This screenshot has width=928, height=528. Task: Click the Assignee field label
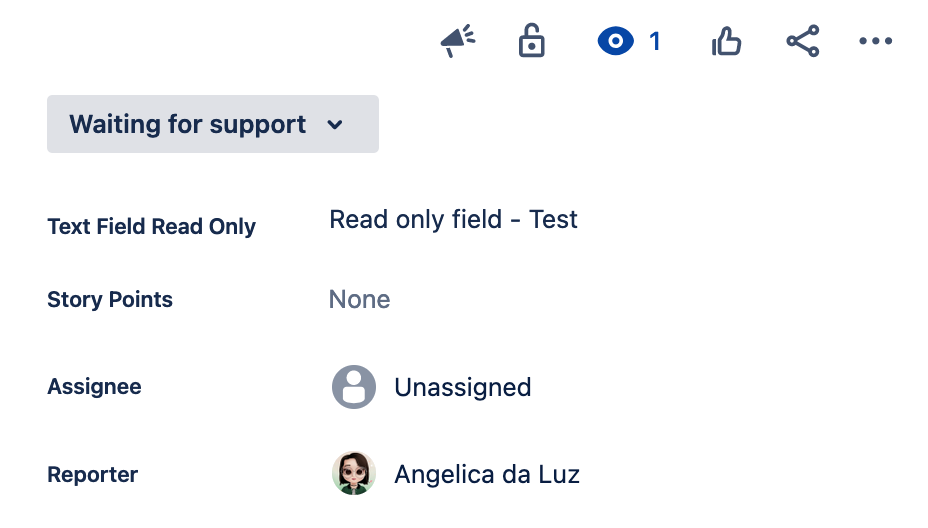pos(94,387)
